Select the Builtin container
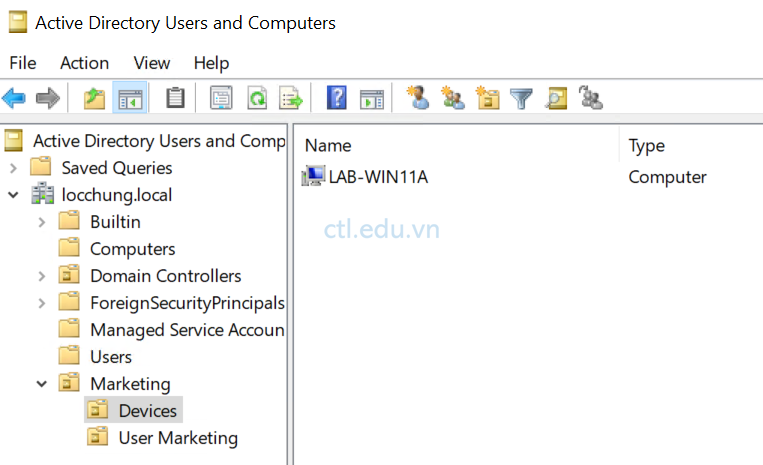This screenshot has height=465, width=763. click(x=115, y=222)
